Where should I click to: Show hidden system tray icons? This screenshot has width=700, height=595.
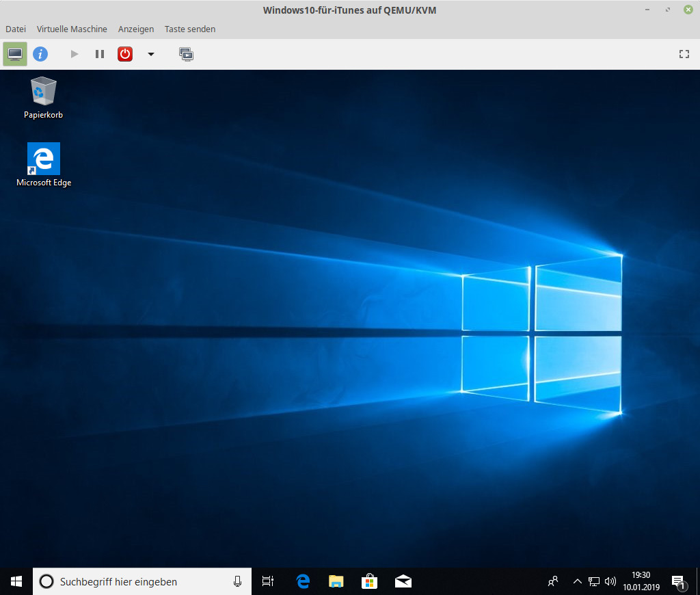pyautogui.click(x=577, y=581)
